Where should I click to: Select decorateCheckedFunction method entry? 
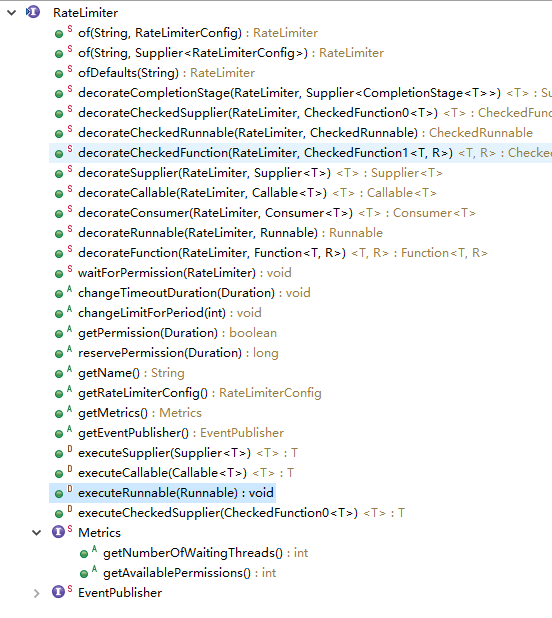(300, 153)
